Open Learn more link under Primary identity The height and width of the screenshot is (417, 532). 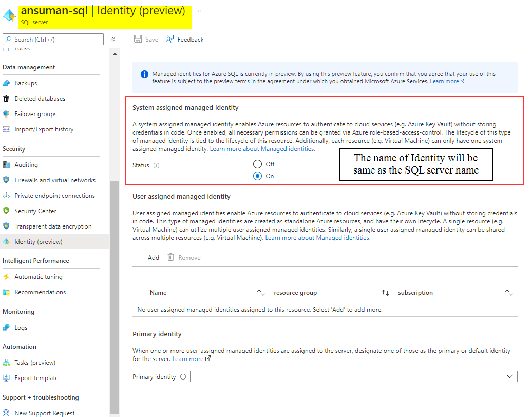(x=192, y=358)
